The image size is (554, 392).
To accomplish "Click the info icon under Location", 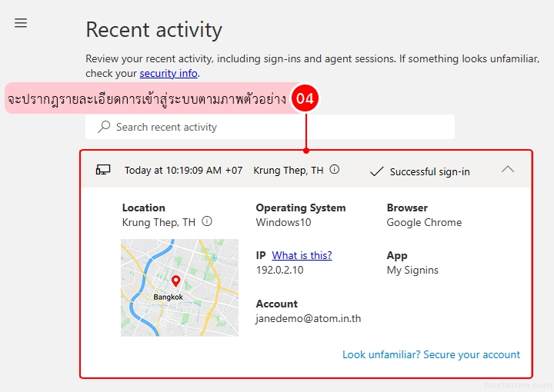I will coord(207,221).
